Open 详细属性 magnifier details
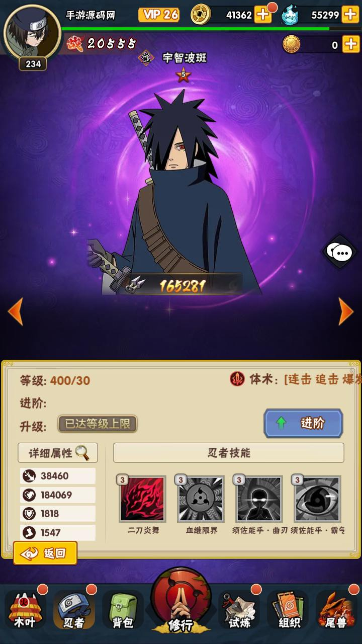This screenshot has width=362, height=644. coord(58,453)
